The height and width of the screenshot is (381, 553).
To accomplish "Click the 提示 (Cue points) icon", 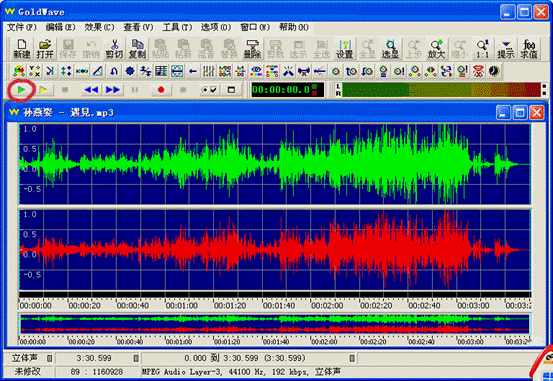I will 506,49.
